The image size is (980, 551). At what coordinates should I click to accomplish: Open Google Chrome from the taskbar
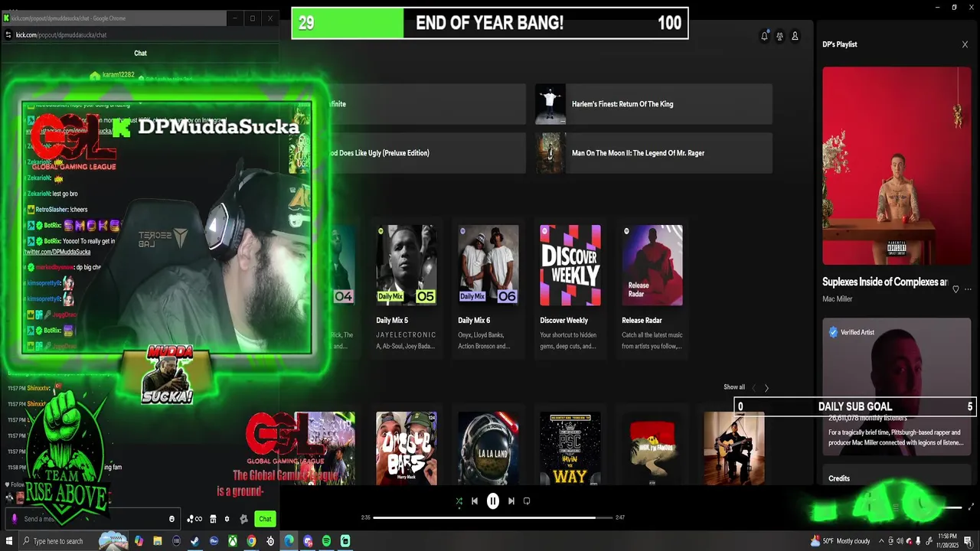click(251, 541)
